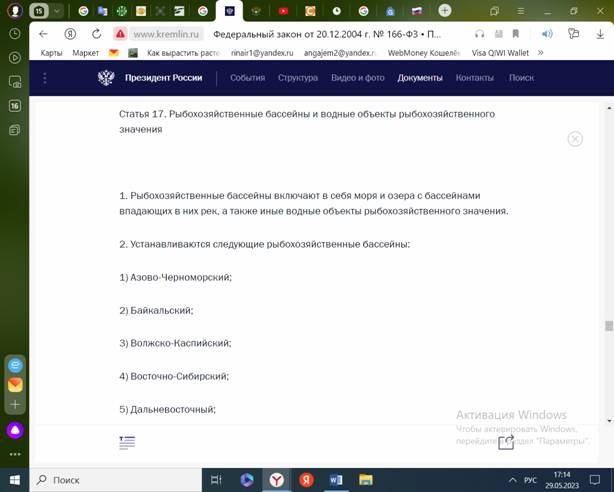The width and height of the screenshot is (614, 492).
Task: Expand the tab group dropdown arrow
Action: [x=57, y=11]
